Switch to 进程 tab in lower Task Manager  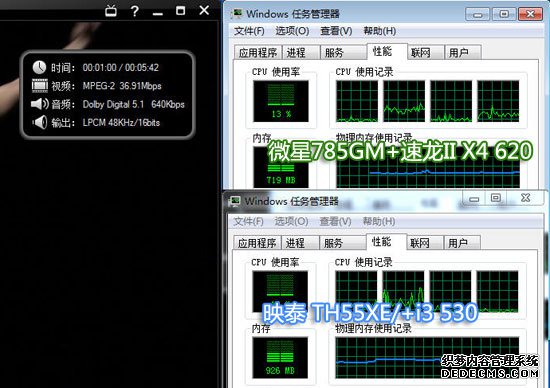pos(300,243)
